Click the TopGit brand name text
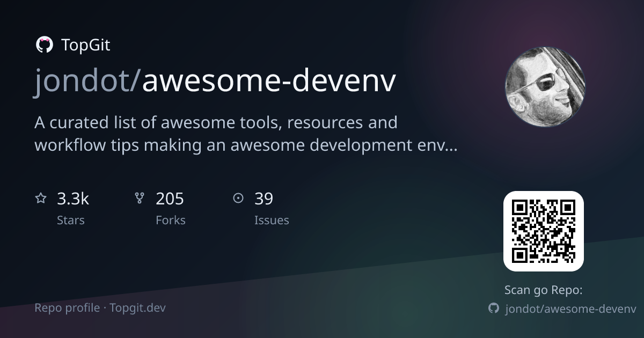Image resolution: width=644 pixels, height=338 pixels. 86,46
